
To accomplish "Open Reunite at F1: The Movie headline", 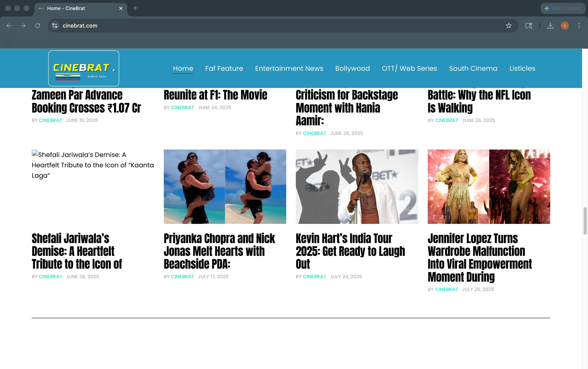I will click(x=215, y=95).
